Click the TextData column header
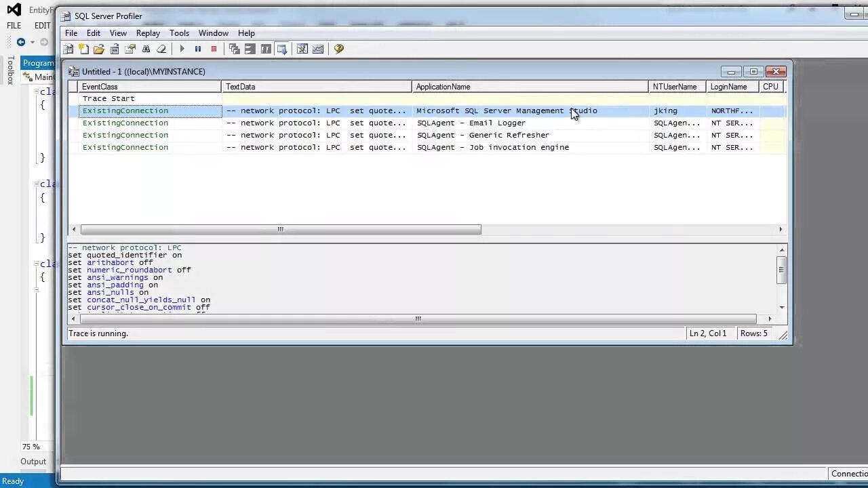Image resolution: width=868 pixels, height=488 pixels. click(317, 87)
